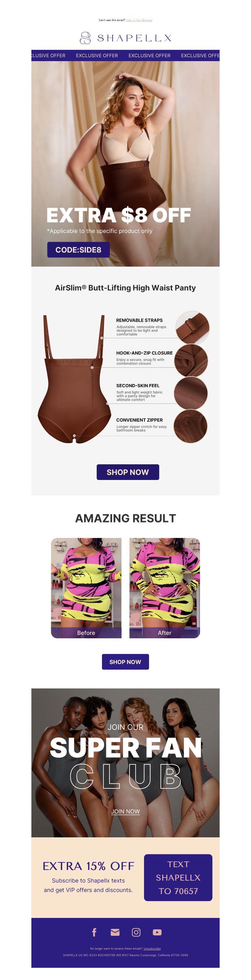Click the EXTRA $8 OFF hero banner
Image resolution: width=251 pixels, height=980 pixels.
coord(125,164)
